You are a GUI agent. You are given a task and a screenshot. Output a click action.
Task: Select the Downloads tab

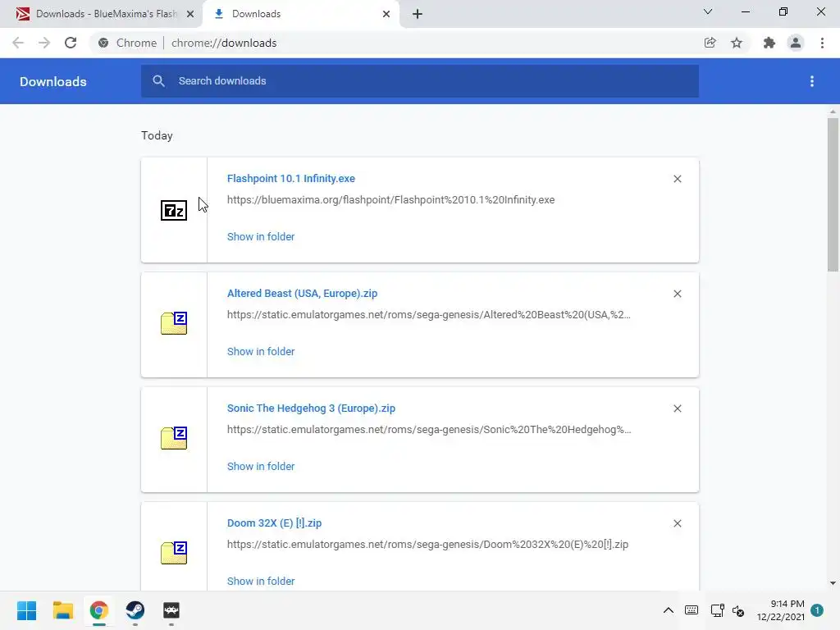tap(300, 14)
